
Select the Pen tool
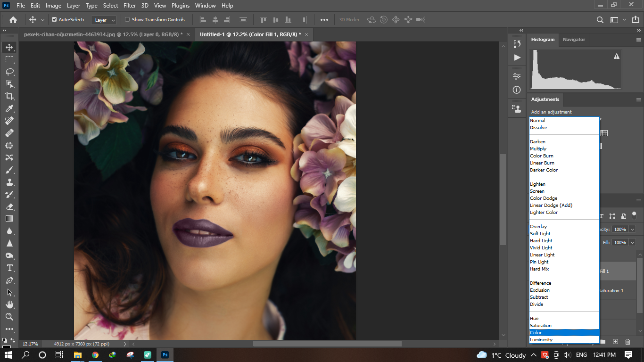click(9, 280)
